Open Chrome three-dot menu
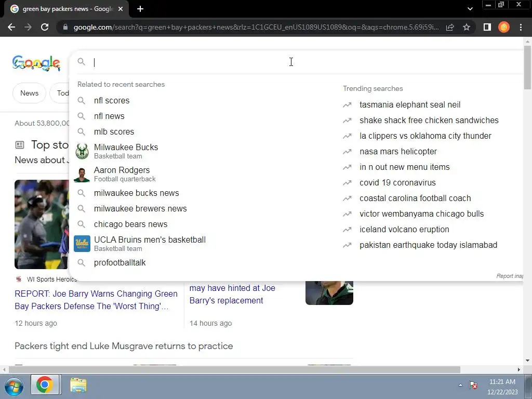 coord(521,27)
